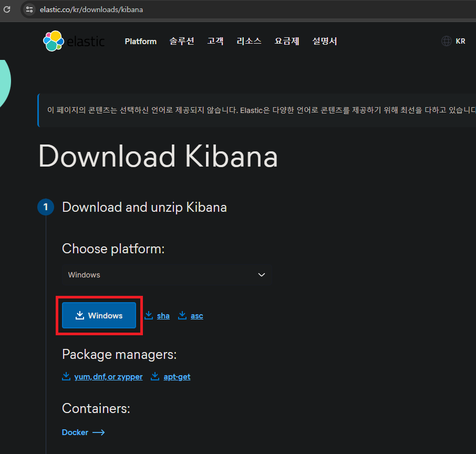Click the download icon beside sha

[149, 315]
